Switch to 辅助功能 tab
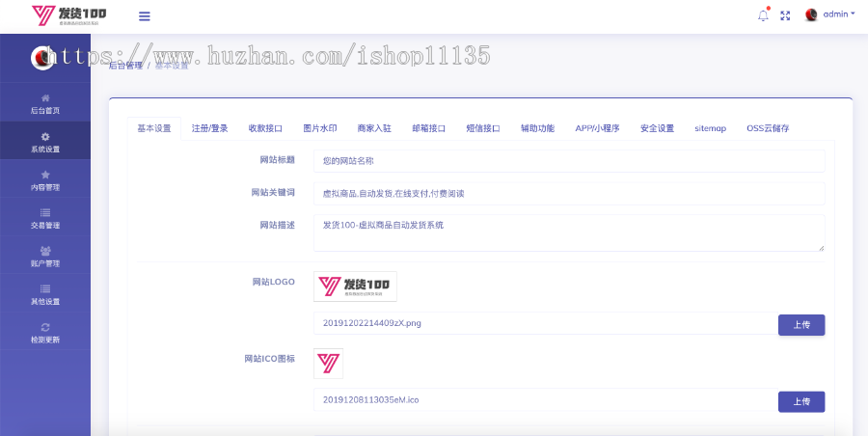This screenshot has width=868, height=436. coord(537,128)
